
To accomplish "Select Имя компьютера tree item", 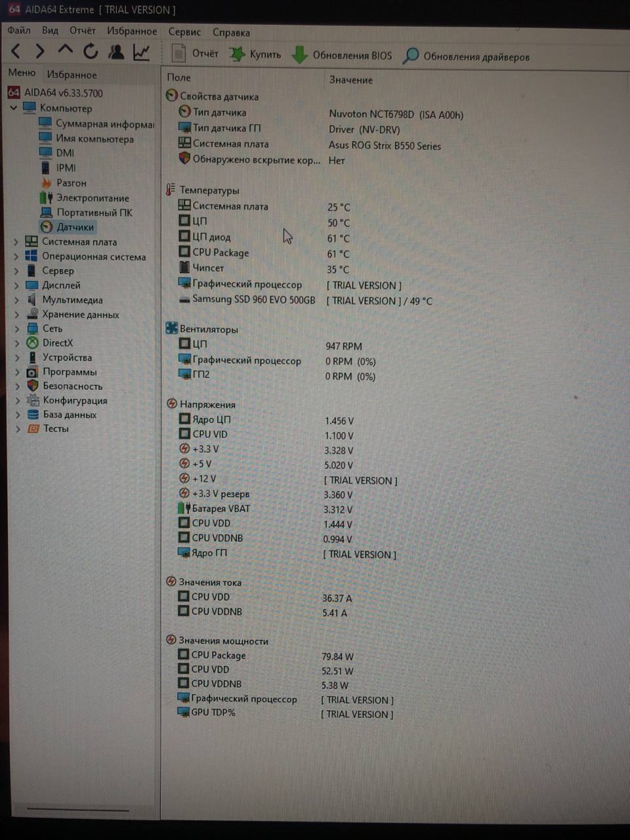I will [x=86, y=138].
